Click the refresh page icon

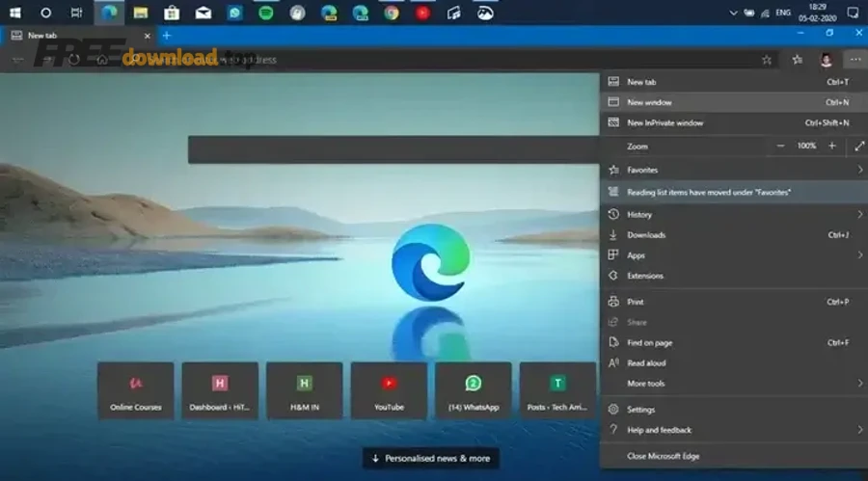[74, 60]
